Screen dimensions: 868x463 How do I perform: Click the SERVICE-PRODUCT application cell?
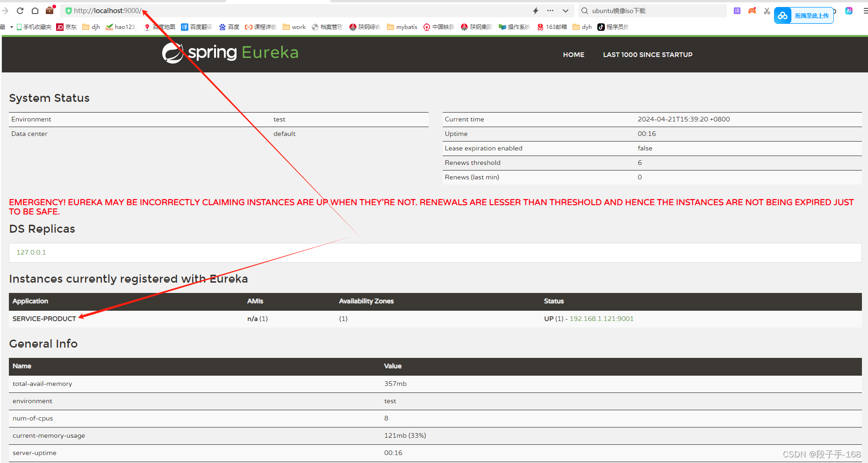[x=44, y=319]
